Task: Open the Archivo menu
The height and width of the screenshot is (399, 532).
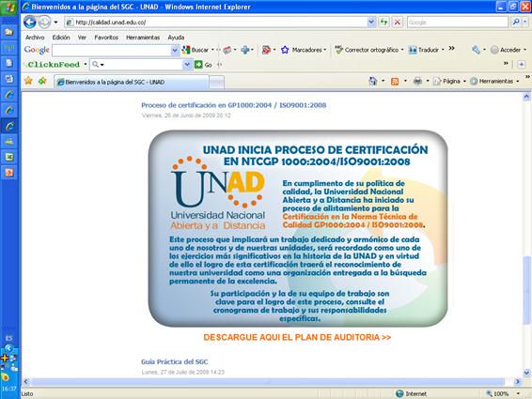Action: coord(35,38)
